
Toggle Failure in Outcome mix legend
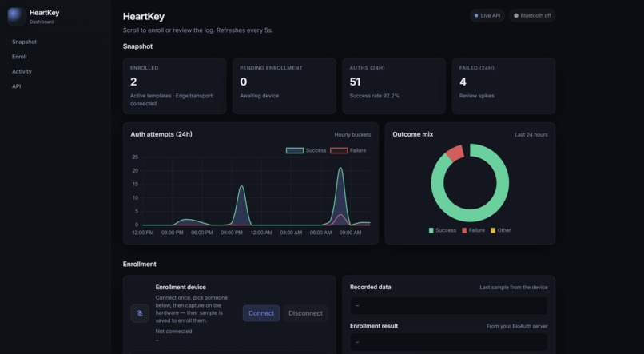pos(473,230)
